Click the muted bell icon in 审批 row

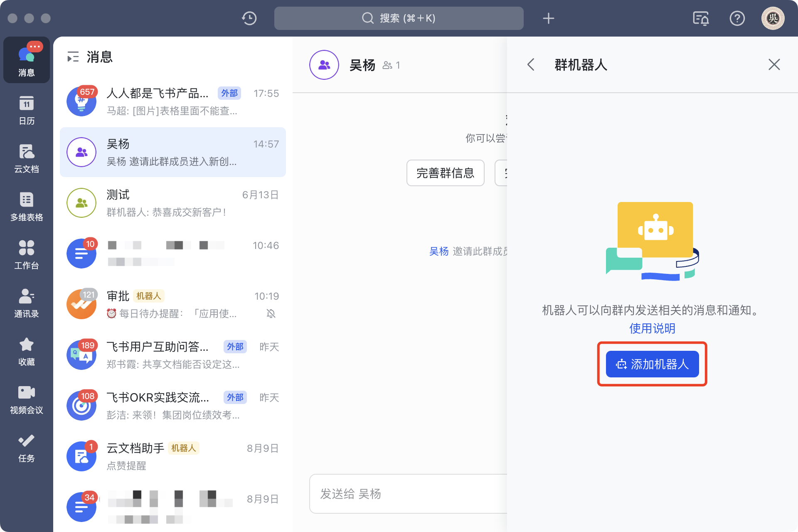(271, 313)
